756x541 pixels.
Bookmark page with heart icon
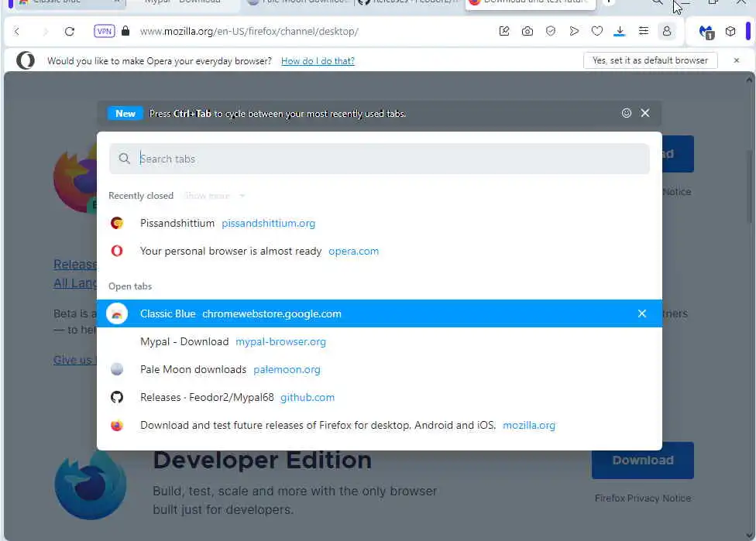pos(597,31)
